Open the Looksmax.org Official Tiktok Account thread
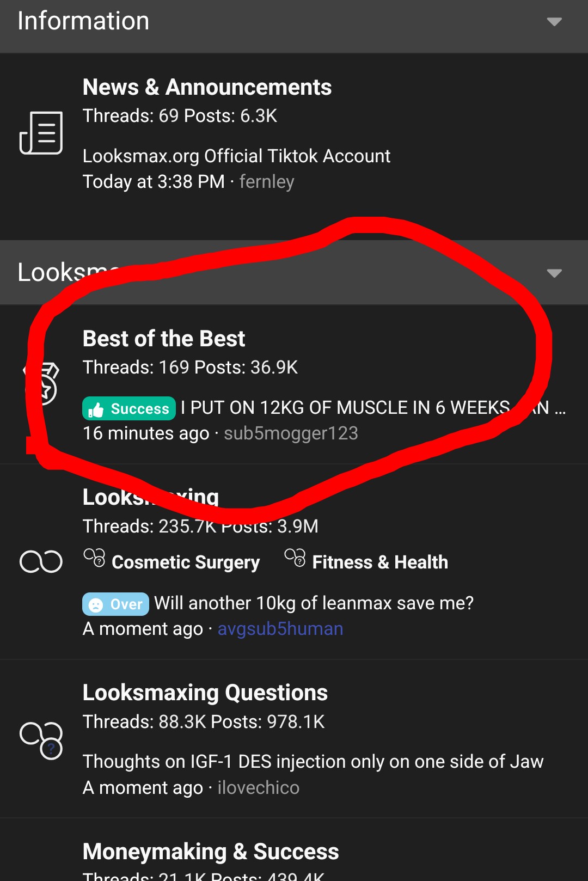 tap(236, 156)
